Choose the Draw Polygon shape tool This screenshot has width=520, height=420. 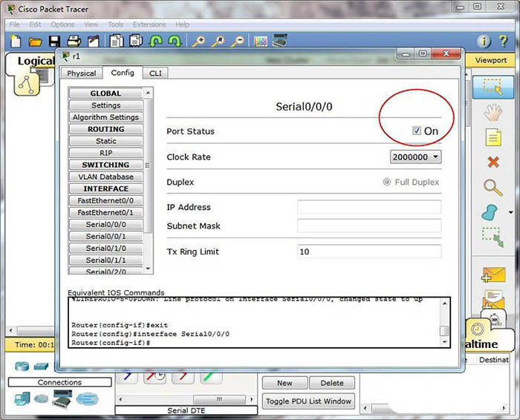point(490,213)
